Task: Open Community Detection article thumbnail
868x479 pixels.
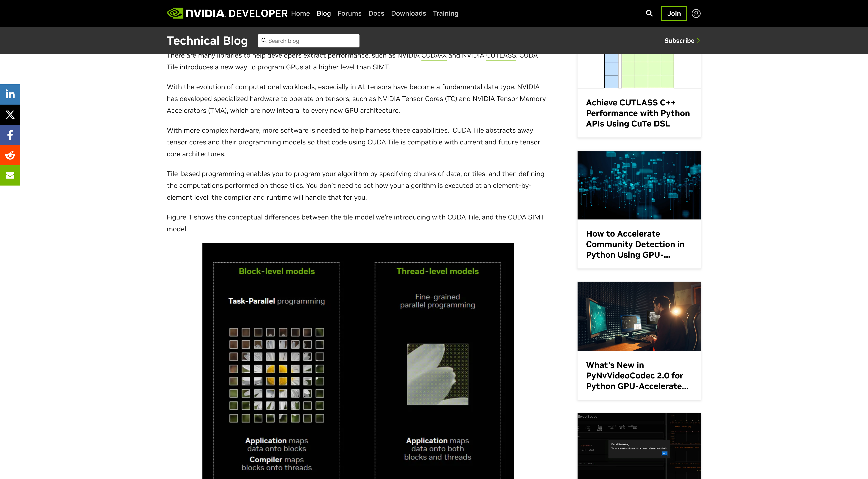Action: (639, 185)
